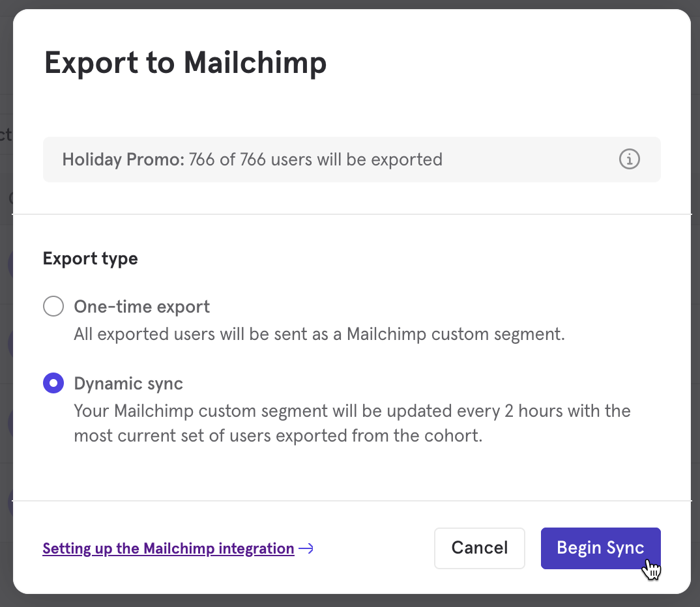Click the "Export type" section heading
The image size is (700, 607).
coord(90,259)
